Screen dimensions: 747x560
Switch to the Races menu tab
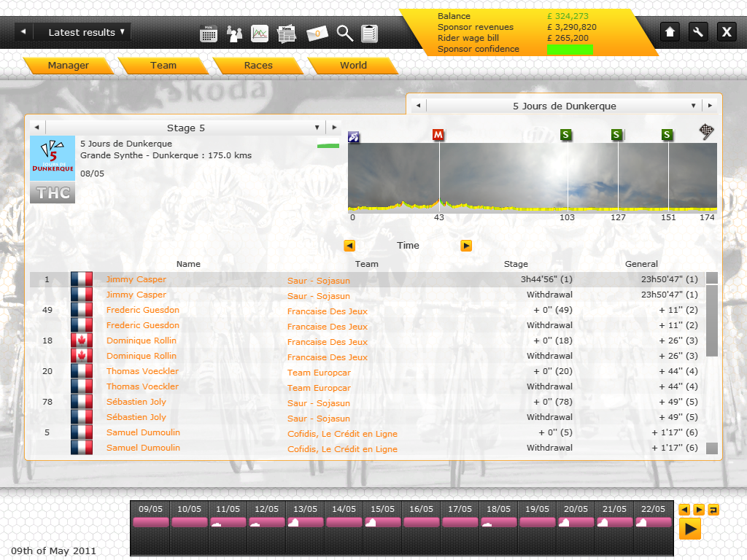[x=258, y=66]
